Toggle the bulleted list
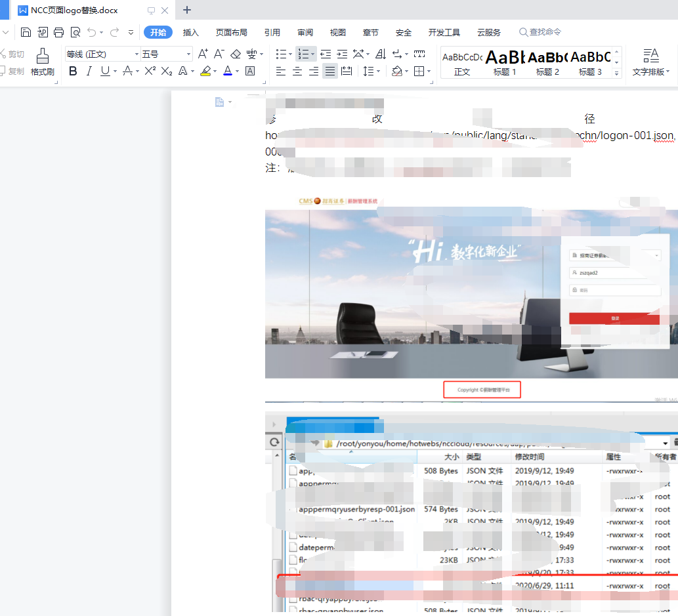678x616 pixels. [281, 54]
